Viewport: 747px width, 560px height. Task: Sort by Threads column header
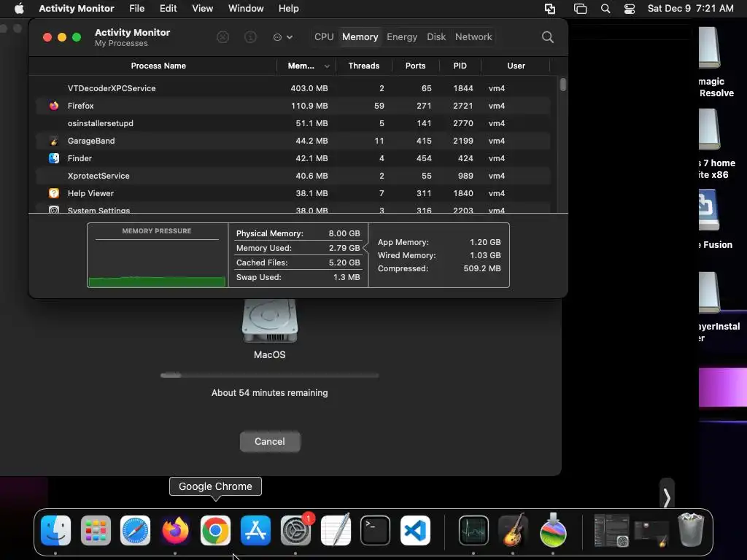[x=363, y=66]
